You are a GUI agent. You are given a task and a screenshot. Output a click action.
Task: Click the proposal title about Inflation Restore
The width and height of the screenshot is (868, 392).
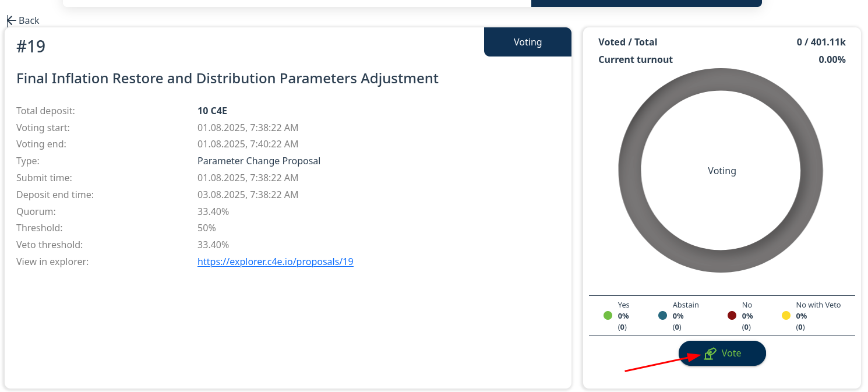227,78
